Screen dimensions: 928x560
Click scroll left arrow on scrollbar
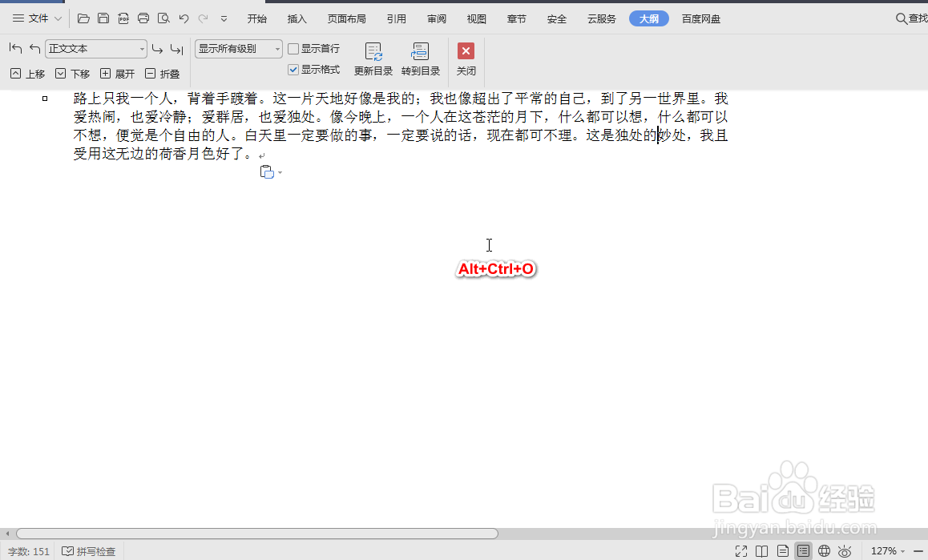tap(7, 534)
